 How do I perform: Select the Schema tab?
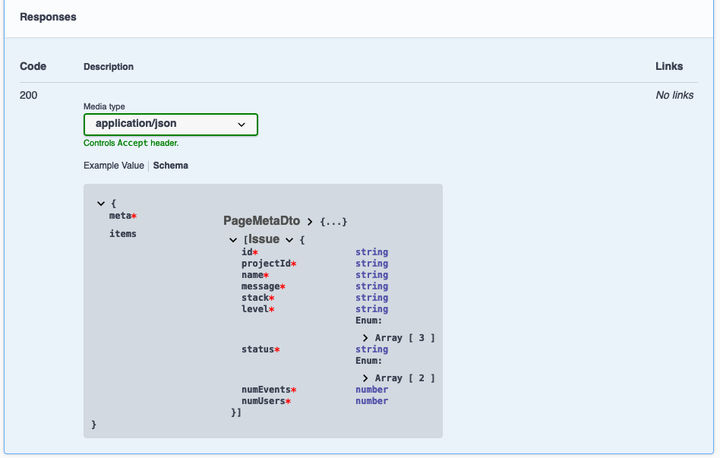coord(170,165)
